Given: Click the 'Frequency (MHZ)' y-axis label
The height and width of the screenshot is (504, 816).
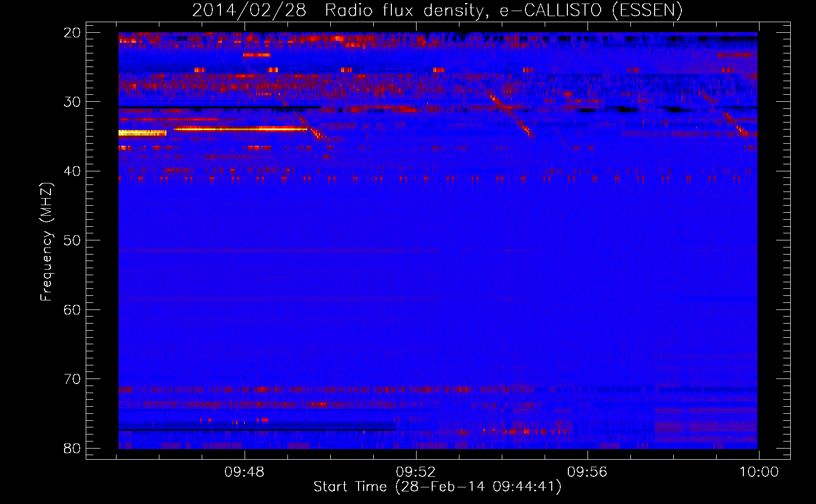Looking at the screenshot, I should point(46,242).
